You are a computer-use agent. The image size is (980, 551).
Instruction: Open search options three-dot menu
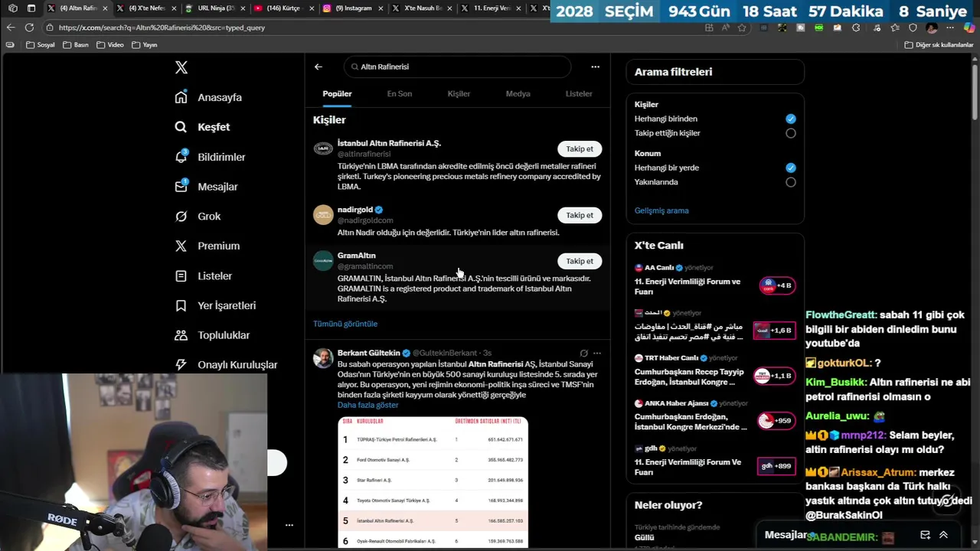(x=595, y=67)
